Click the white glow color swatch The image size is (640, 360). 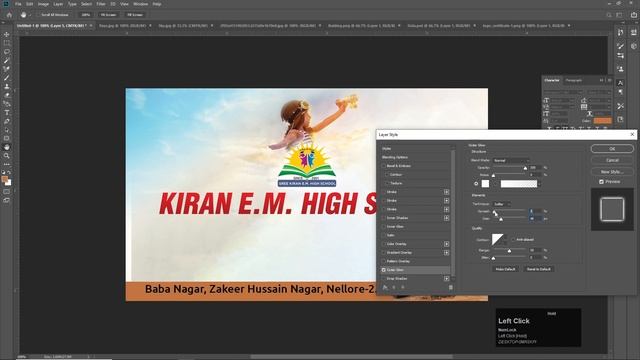click(485, 184)
